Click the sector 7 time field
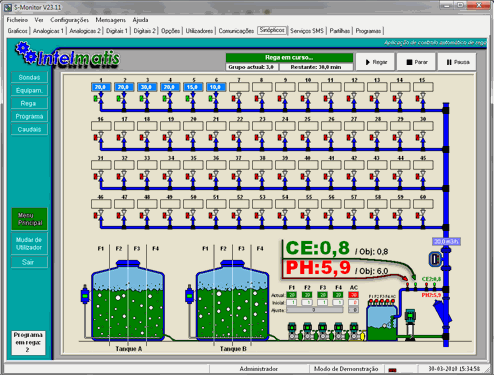This screenshot has width=494, height=375. (x=239, y=87)
